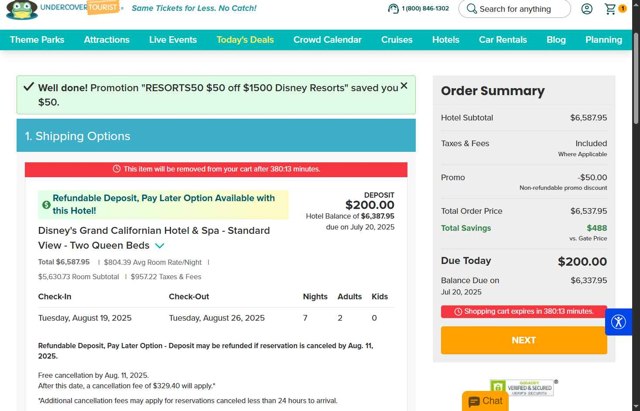Viewport: 640px width, 411px height.
Task: Call the 1 (800) 846-1302 phone link
Action: pyautogui.click(x=425, y=9)
